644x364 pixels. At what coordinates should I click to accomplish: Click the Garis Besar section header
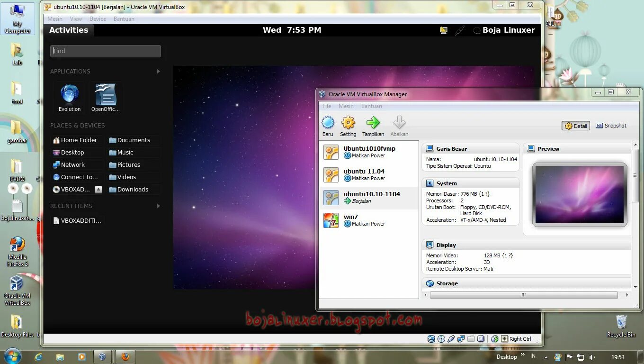coord(470,149)
